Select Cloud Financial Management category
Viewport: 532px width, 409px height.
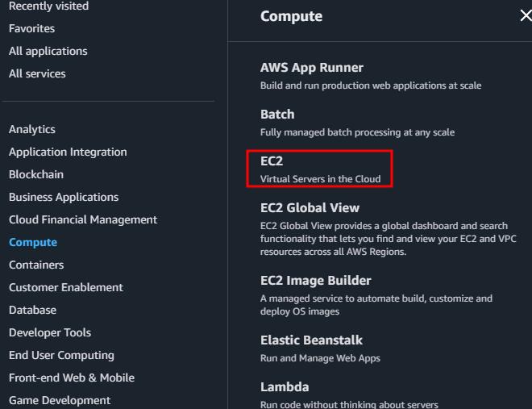(83, 219)
